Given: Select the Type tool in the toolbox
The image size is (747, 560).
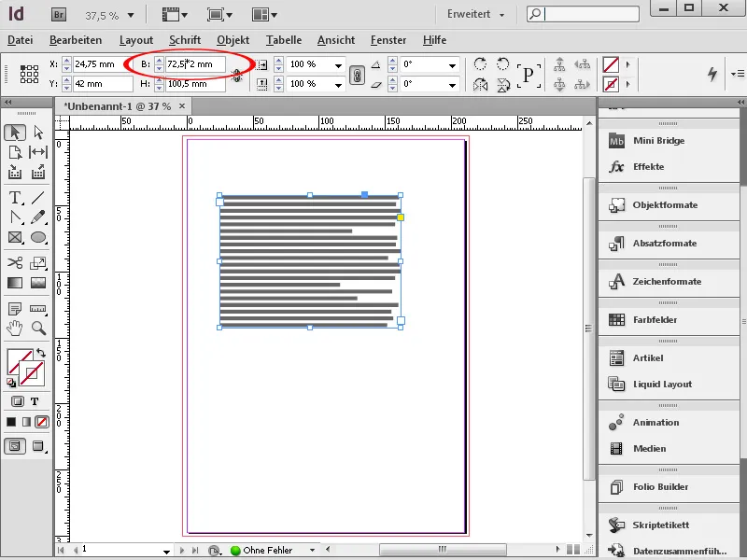Looking at the screenshot, I should click(x=13, y=197).
